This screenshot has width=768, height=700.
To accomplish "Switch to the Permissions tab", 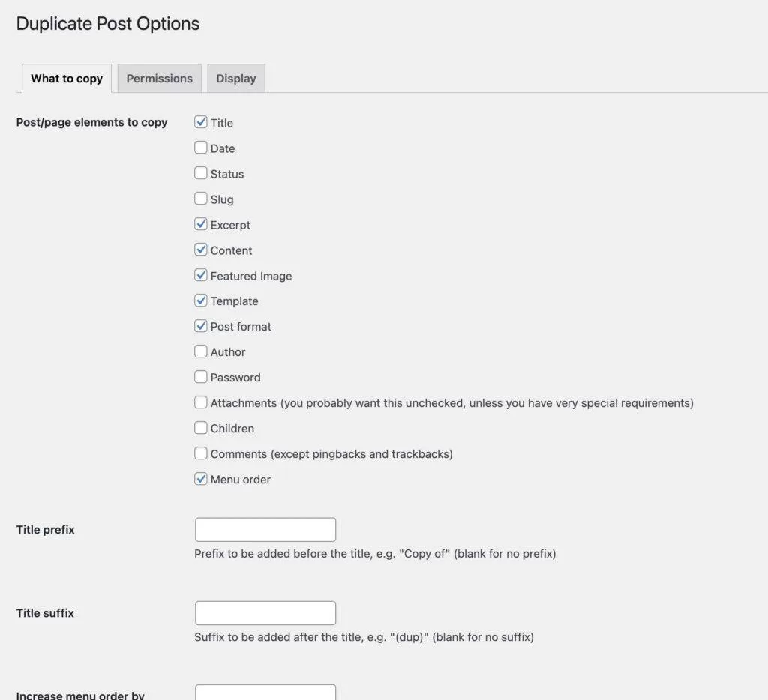I will coord(159,79).
